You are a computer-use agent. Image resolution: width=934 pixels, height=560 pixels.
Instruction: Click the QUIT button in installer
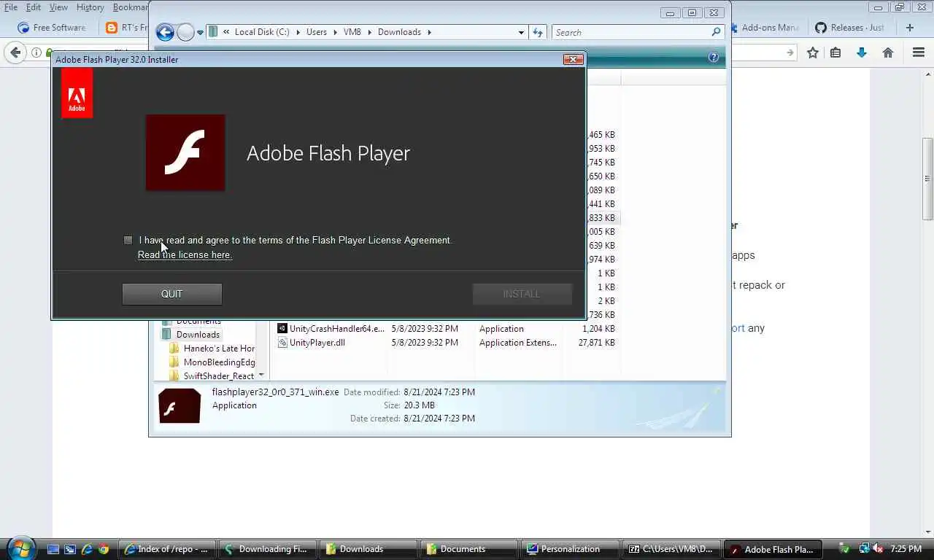point(172,294)
